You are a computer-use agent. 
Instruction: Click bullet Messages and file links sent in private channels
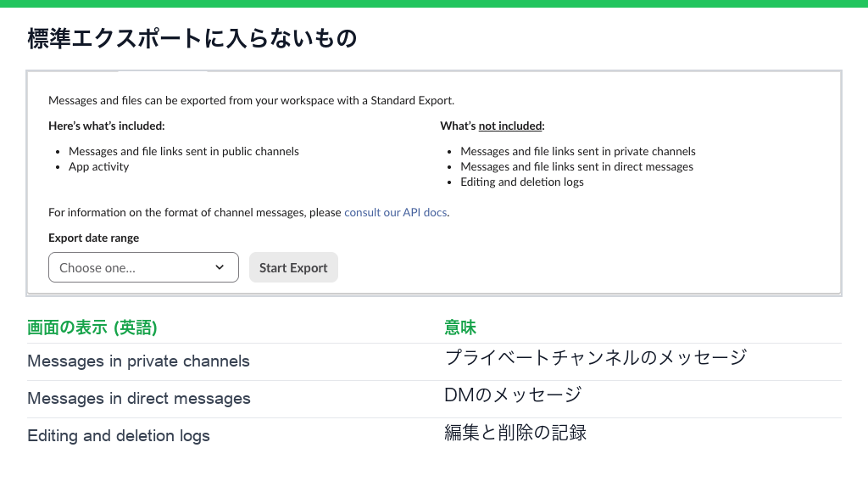578,151
